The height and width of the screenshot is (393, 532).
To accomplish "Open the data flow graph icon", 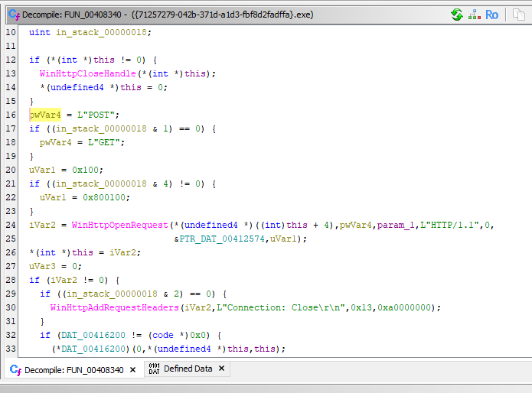I will tap(474, 15).
